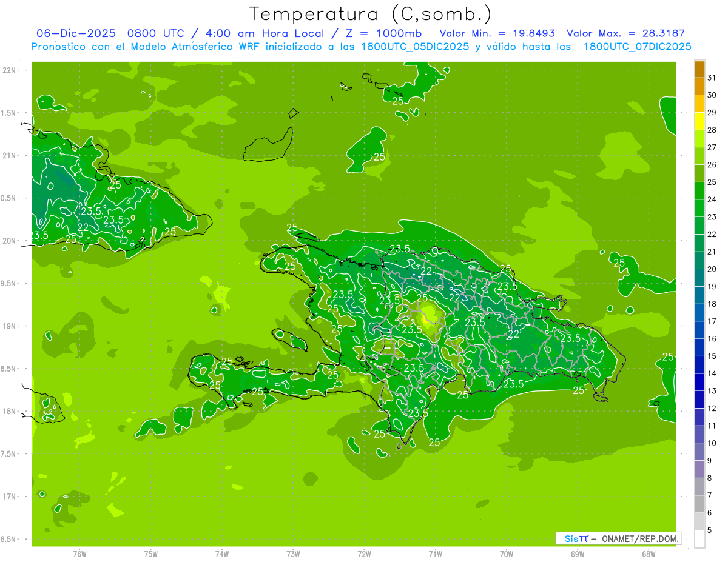Click the "SisTT - ONAMET/REP.DOM." credit label
Screen dimensions: 728x562
coord(619,538)
